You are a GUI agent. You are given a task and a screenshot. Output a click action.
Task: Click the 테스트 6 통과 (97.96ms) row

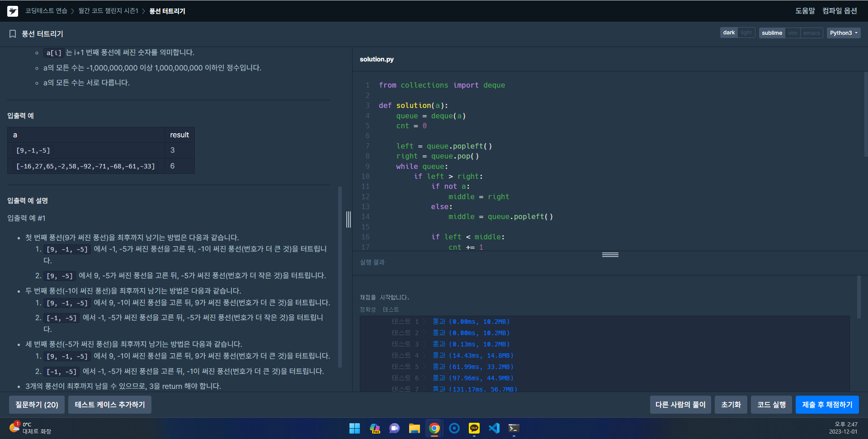(x=453, y=378)
